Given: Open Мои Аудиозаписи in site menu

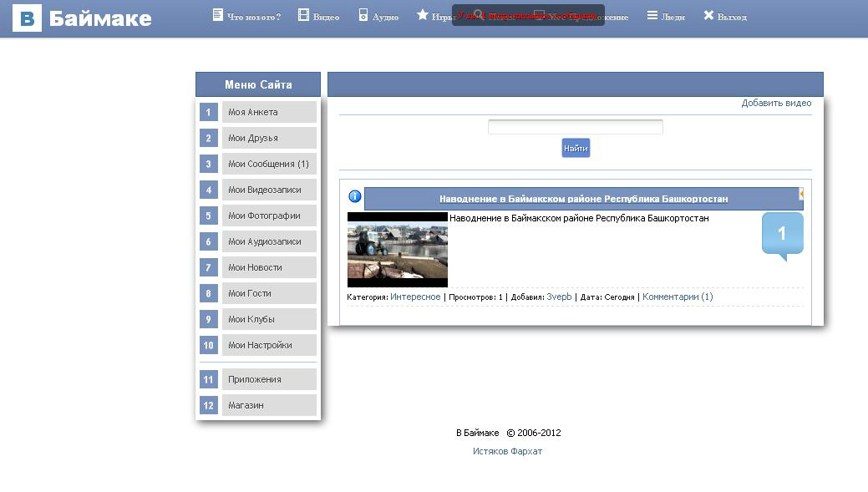Looking at the screenshot, I should (269, 241).
